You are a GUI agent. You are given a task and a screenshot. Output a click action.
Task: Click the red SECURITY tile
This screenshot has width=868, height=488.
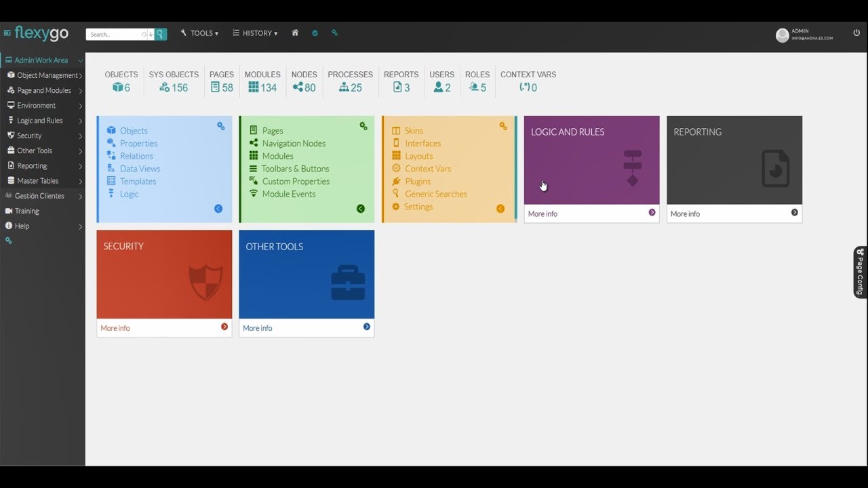(x=164, y=274)
